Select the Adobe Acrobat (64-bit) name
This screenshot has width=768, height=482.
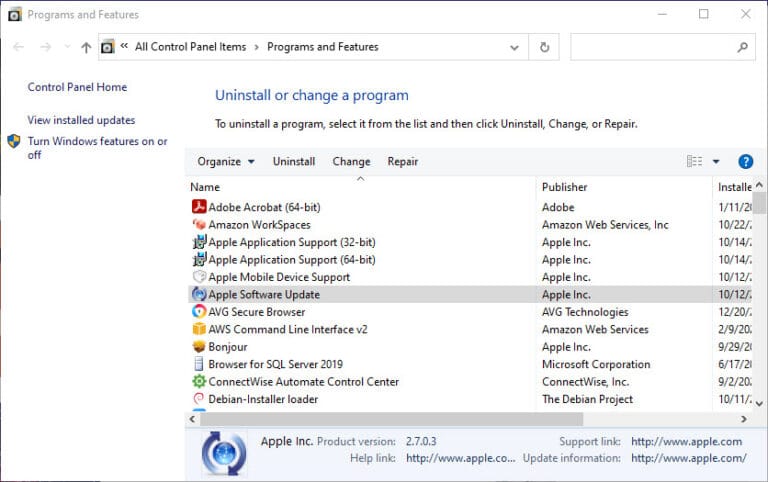[x=264, y=207]
